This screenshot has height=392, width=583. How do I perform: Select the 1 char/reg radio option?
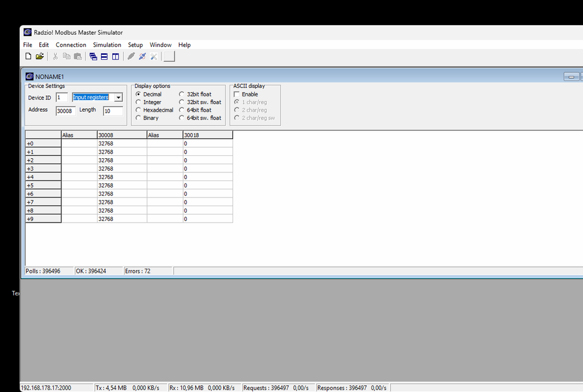tap(237, 102)
